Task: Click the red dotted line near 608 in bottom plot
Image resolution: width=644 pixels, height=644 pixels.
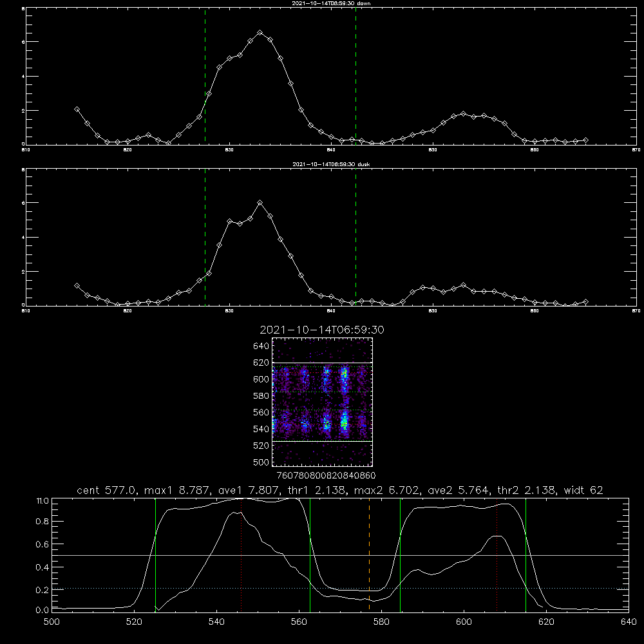Action: tap(497, 555)
